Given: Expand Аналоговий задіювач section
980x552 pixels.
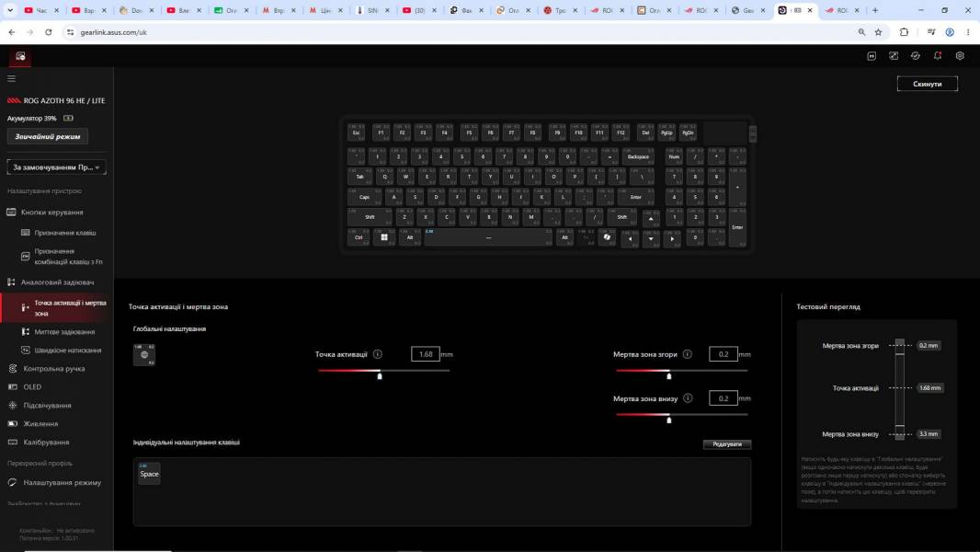Looking at the screenshot, I should pyautogui.click(x=56, y=282).
